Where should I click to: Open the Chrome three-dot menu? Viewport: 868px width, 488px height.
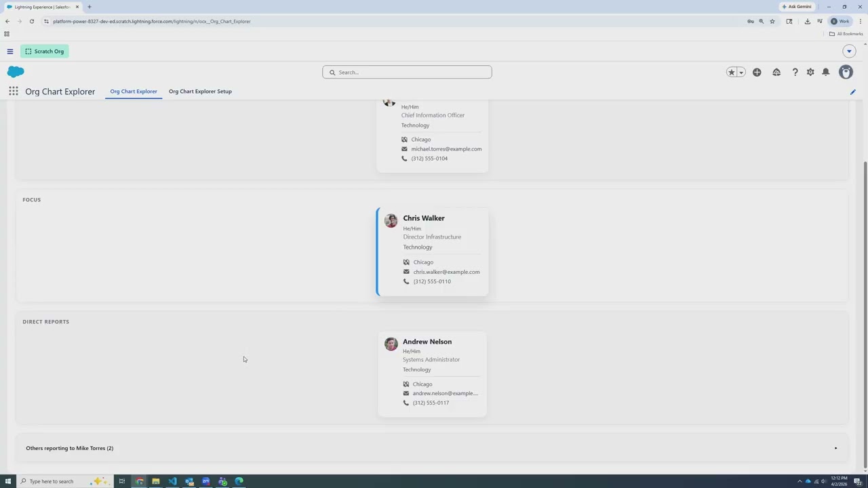coord(861,21)
